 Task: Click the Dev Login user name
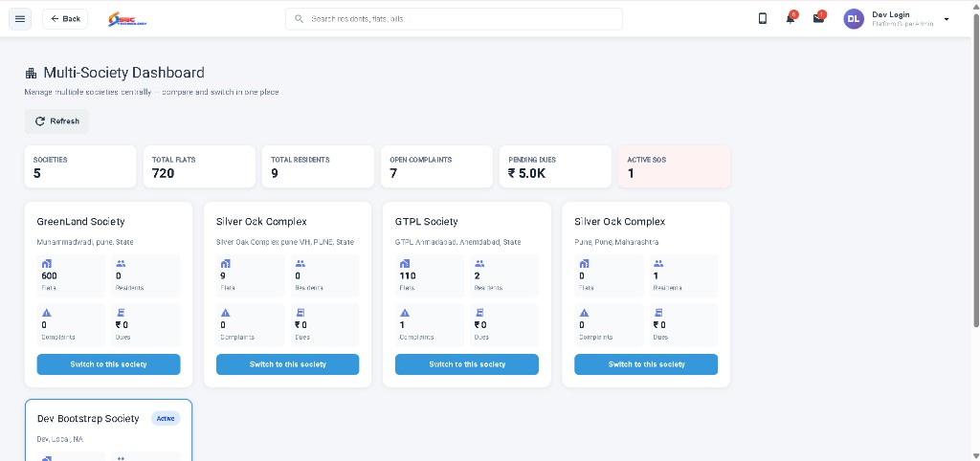coord(891,14)
